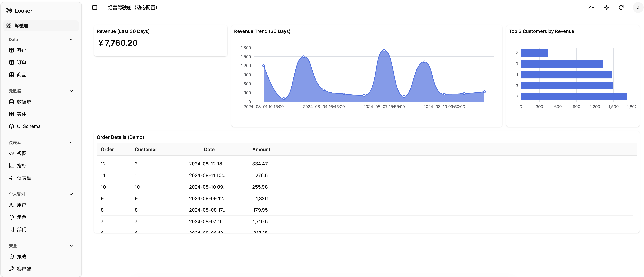Toggle the sidebar collapse icon
Viewport: 644px width, 277px height.
click(x=94, y=7)
